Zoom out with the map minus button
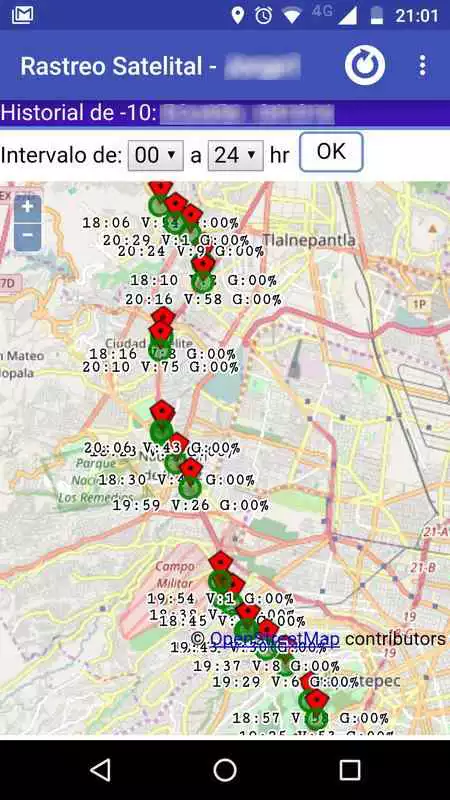 click(x=28, y=236)
